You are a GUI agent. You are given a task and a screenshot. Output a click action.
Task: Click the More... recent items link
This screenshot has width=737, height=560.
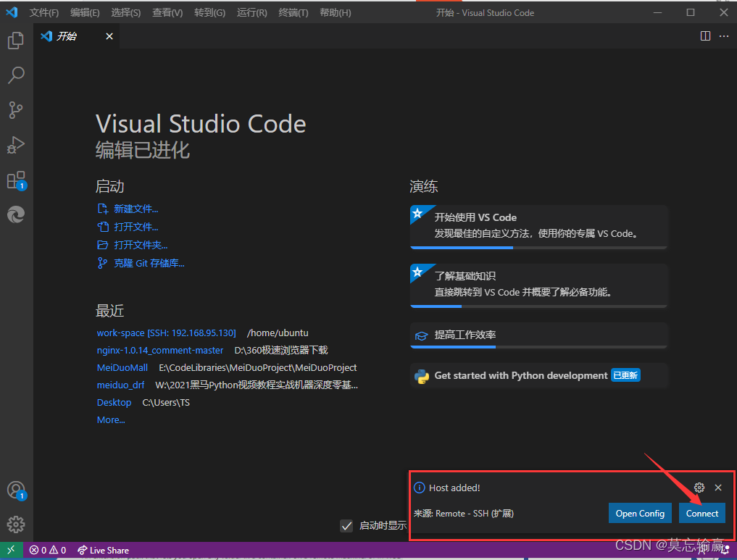[x=111, y=419]
